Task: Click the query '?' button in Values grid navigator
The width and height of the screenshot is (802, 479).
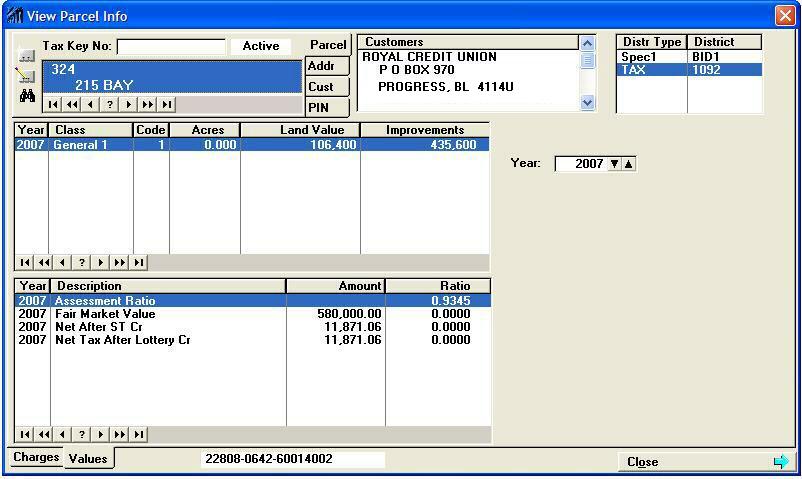Action: click(82, 435)
